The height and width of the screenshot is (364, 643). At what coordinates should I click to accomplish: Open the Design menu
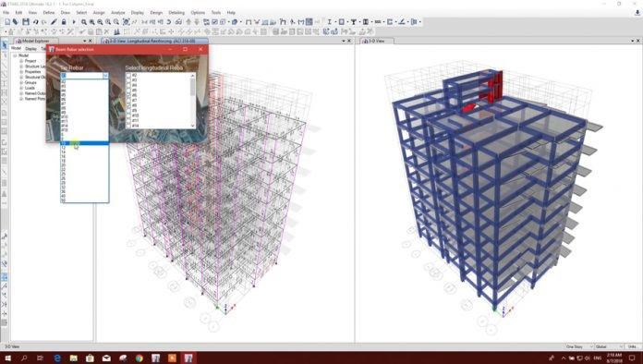(x=156, y=13)
